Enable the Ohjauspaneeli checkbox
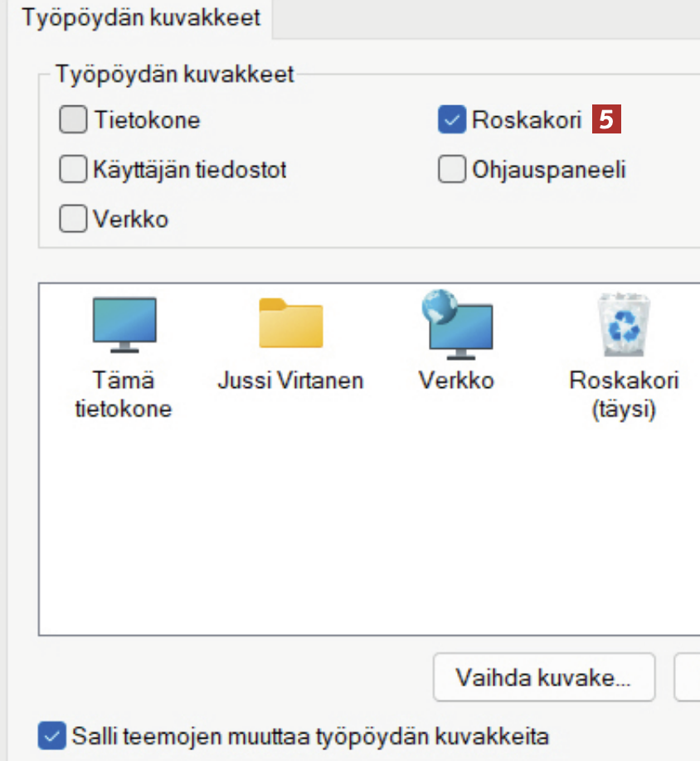The image size is (700, 761). [x=452, y=169]
